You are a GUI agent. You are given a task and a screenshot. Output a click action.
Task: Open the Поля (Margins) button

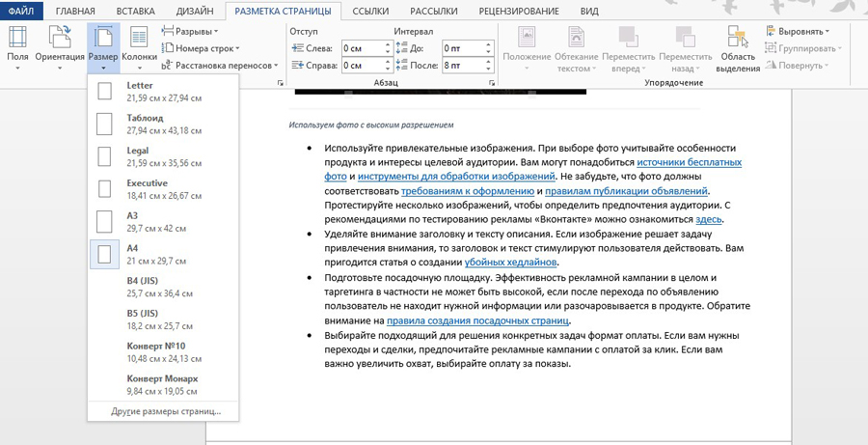(17, 47)
